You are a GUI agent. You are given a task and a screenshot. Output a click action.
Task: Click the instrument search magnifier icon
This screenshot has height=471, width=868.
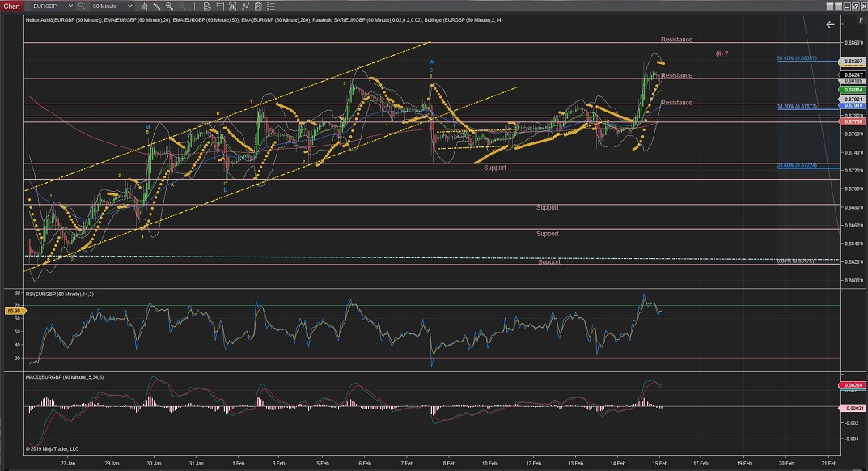click(x=81, y=6)
